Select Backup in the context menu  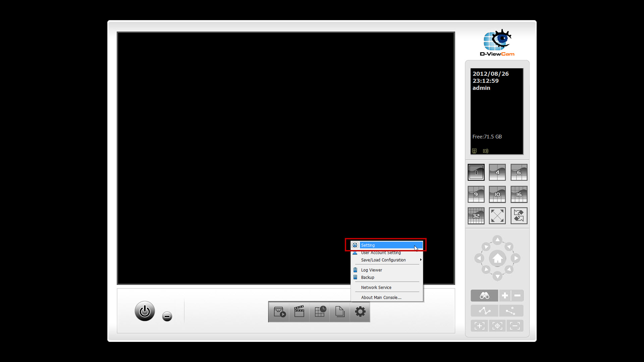pyautogui.click(x=368, y=278)
